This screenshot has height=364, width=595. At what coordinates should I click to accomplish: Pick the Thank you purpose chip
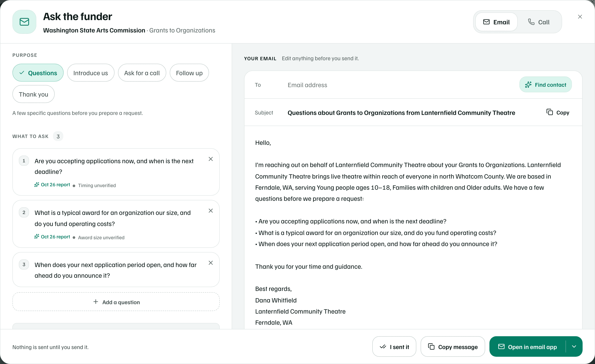point(34,94)
